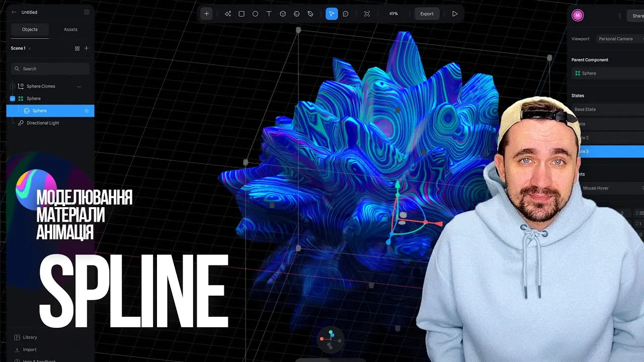644x362 pixels.
Task: Start Play preview mode
Action: [455, 14]
